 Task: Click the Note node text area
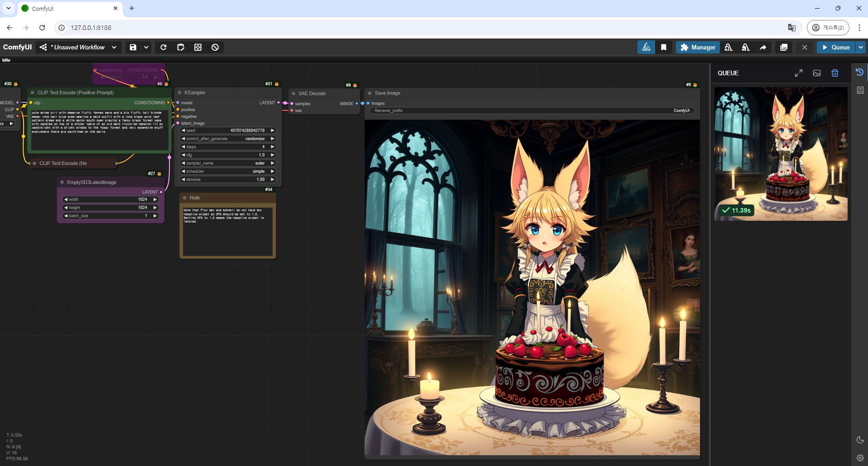point(227,231)
